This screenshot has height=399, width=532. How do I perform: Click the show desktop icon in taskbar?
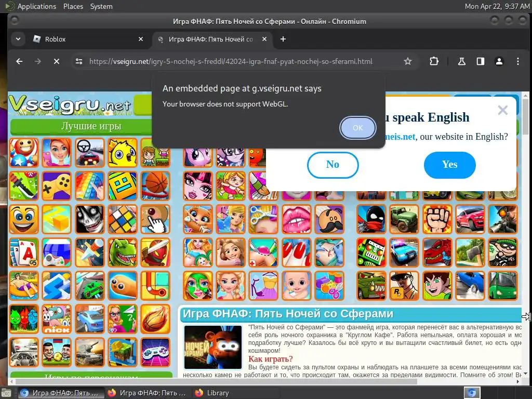point(6,393)
